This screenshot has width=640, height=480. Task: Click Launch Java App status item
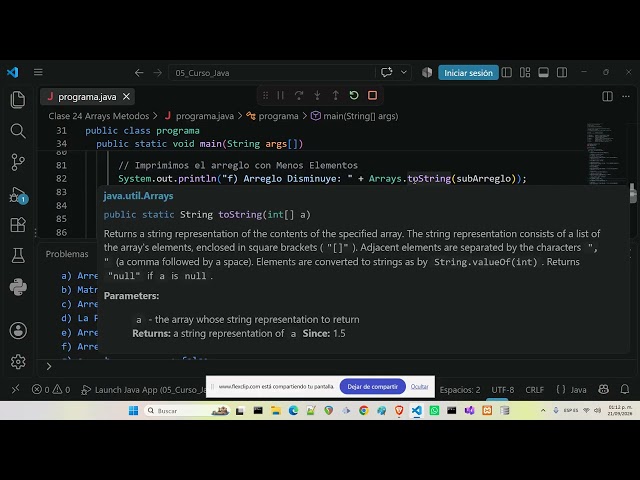click(x=143, y=390)
